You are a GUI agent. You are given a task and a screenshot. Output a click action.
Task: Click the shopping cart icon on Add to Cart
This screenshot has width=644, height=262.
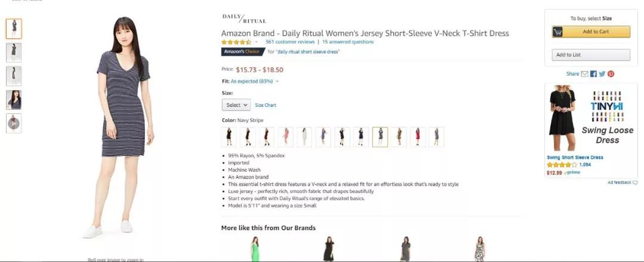tap(558, 32)
